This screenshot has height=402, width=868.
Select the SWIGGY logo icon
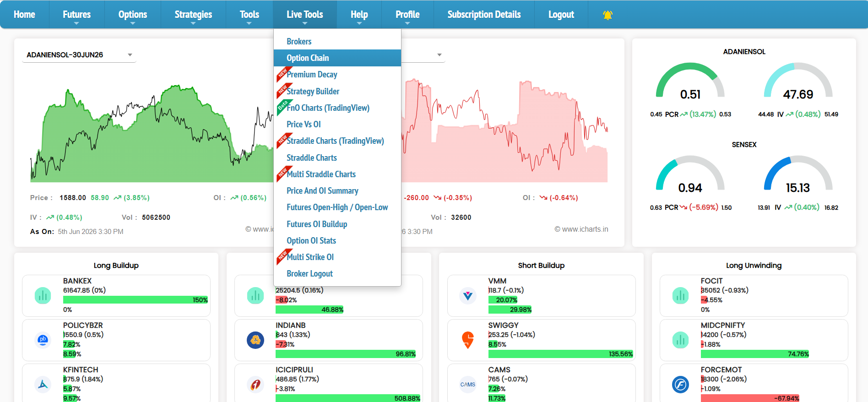click(468, 340)
